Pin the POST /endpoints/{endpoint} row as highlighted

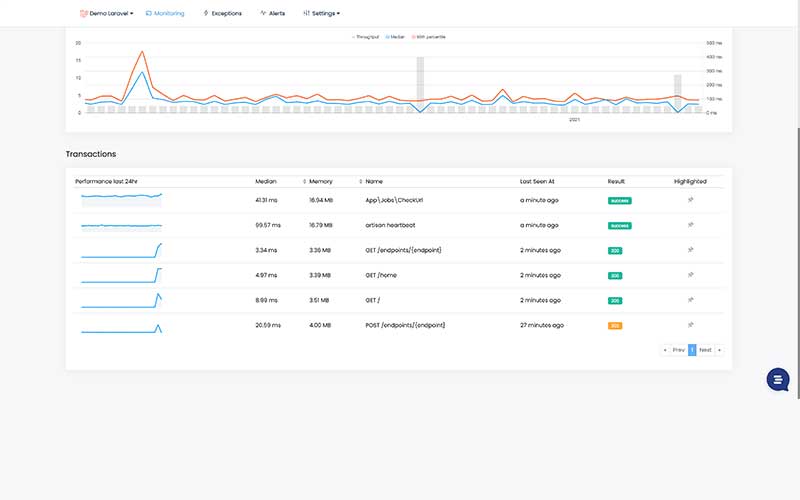pos(690,325)
